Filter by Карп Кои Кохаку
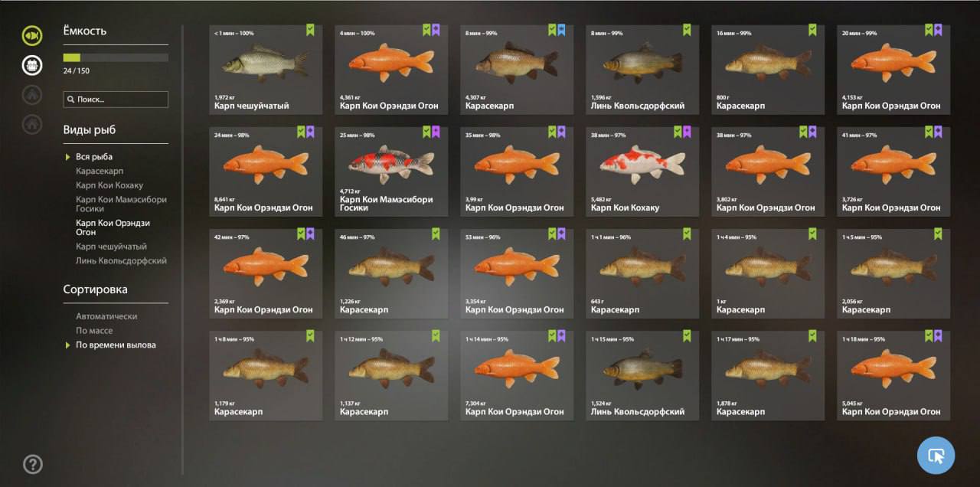The width and height of the screenshot is (980, 487). 109,185
